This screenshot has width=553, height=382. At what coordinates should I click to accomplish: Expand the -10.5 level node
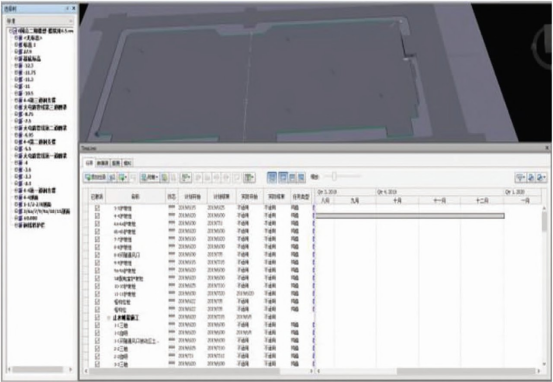pos(16,93)
